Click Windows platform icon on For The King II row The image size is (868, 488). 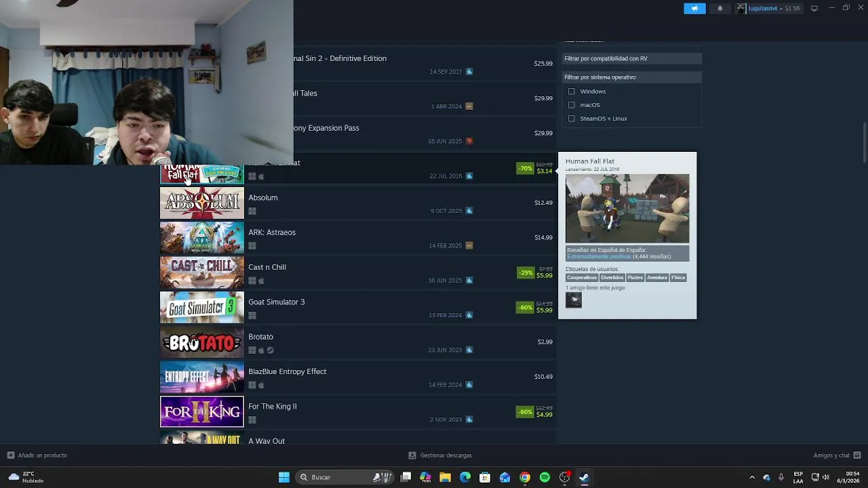click(x=252, y=420)
